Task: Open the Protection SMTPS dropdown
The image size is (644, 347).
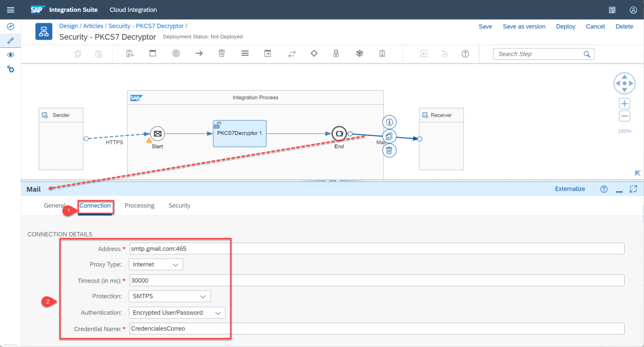Action: [x=170, y=296]
